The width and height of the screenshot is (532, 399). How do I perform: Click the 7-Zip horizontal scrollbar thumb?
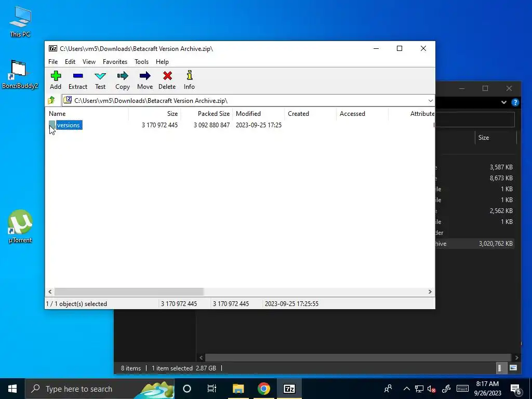coord(129,292)
